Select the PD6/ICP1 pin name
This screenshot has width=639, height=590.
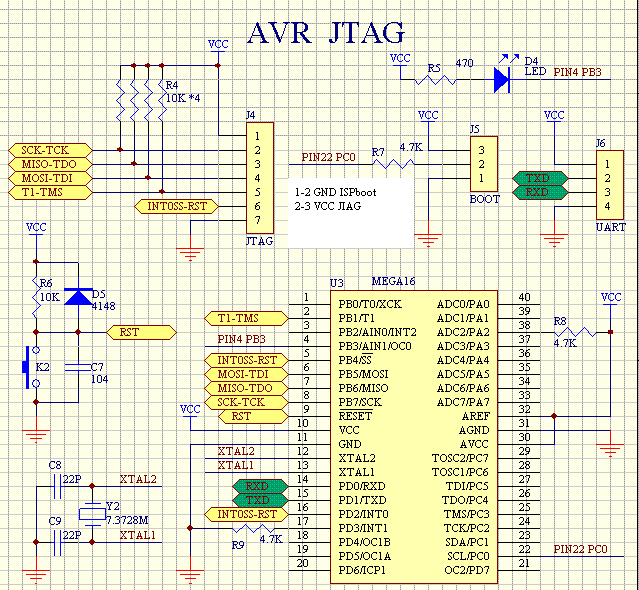362,570
